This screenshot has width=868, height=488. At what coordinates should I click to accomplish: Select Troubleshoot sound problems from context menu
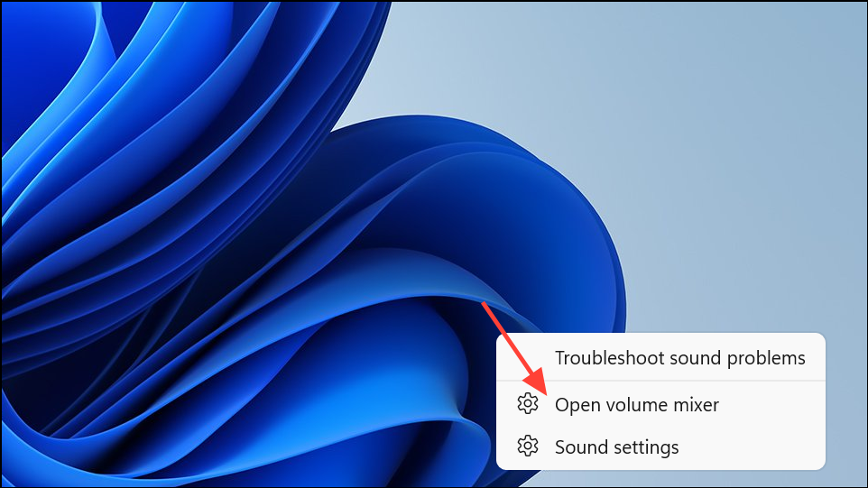tap(660, 358)
